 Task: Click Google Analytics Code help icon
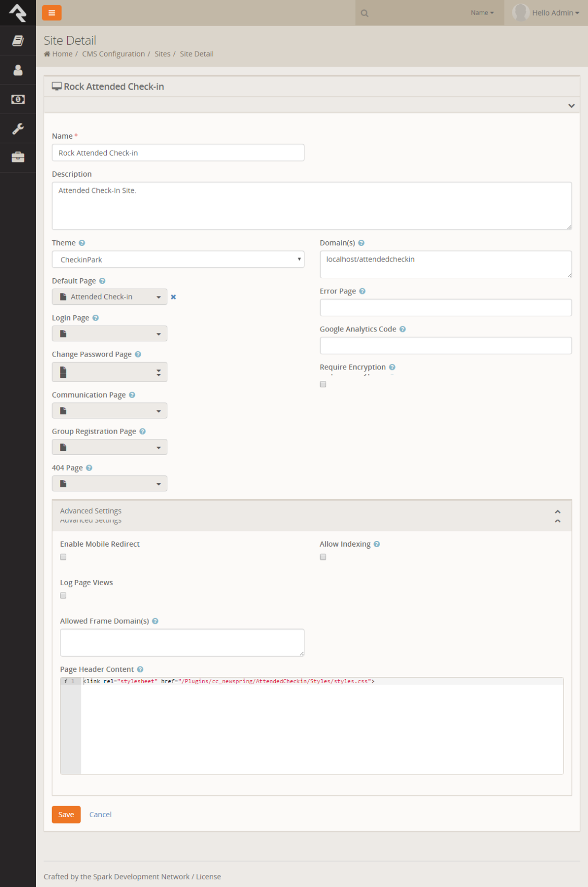402,329
